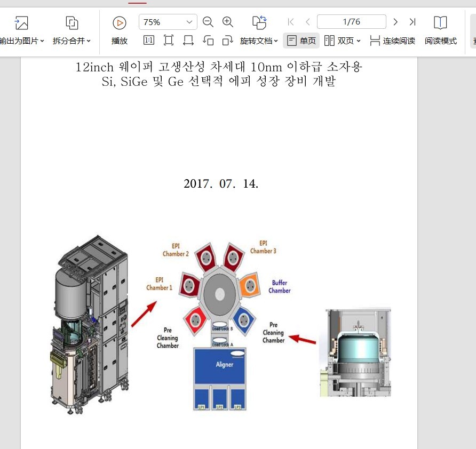Fit page to window icon

(x=169, y=41)
